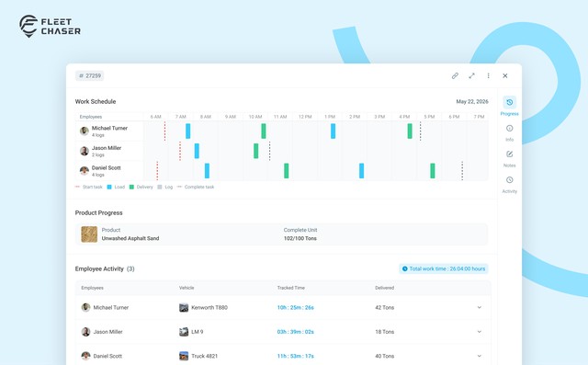The image size is (588, 365).
Task: Copy link using the chain link icon
Action: tap(455, 75)
